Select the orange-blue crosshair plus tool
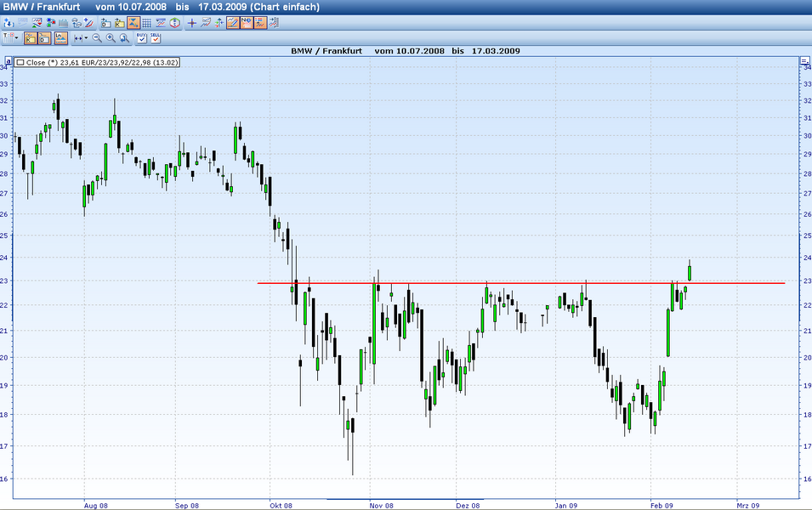The height and width of the screenshot is (510, 812). [191, 23]
